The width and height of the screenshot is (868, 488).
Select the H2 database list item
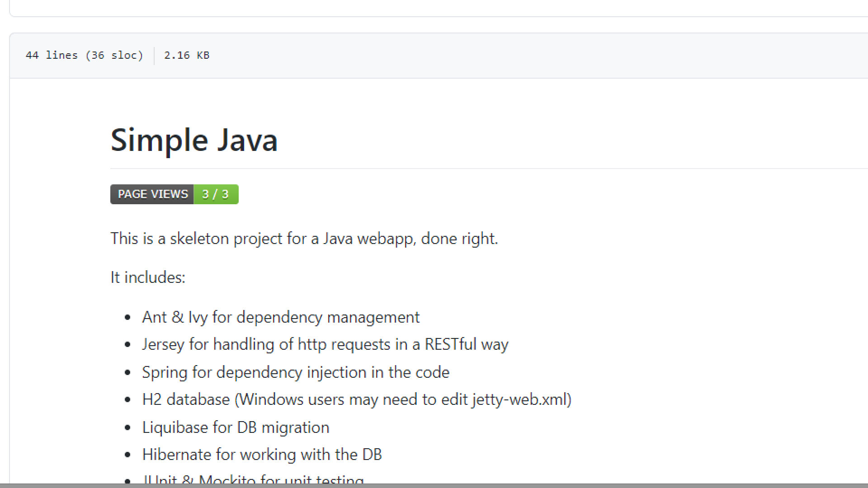(x=356, y=399)
